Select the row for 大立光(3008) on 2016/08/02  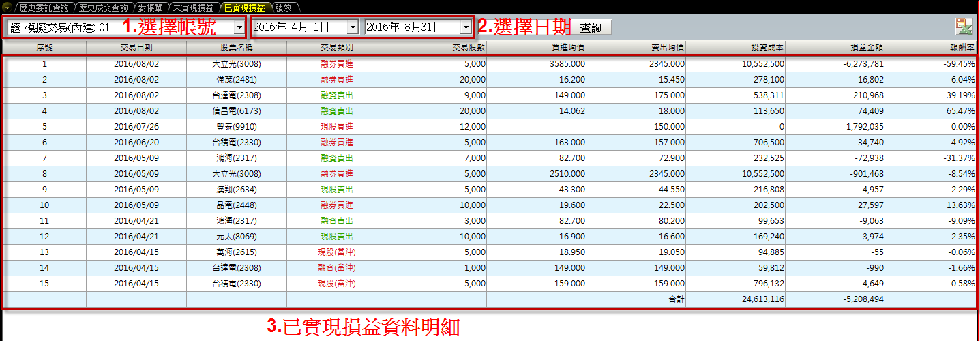click(236, 64)
